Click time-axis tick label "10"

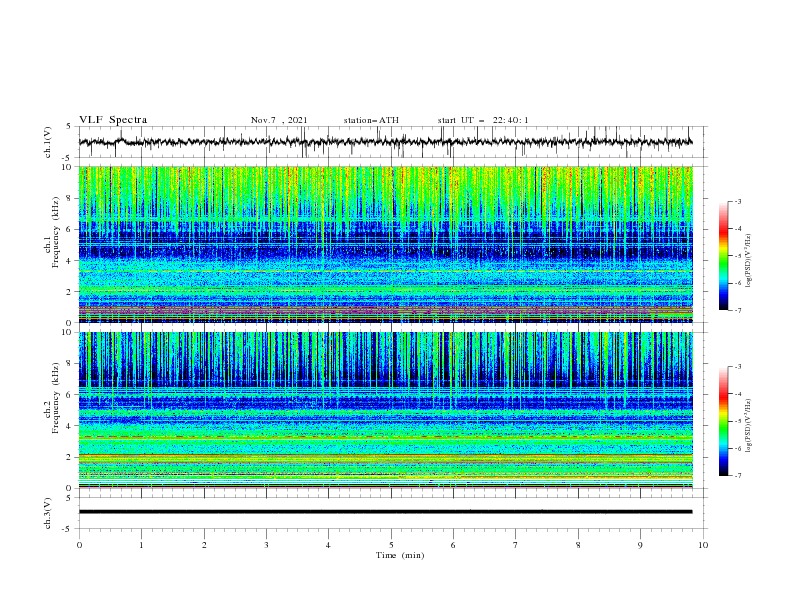point(703,545)
